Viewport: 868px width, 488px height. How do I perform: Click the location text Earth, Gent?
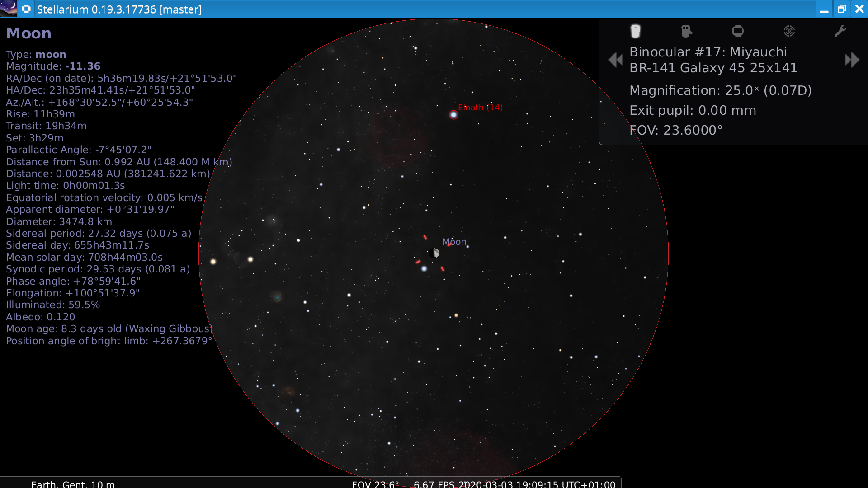pos(72,484)
